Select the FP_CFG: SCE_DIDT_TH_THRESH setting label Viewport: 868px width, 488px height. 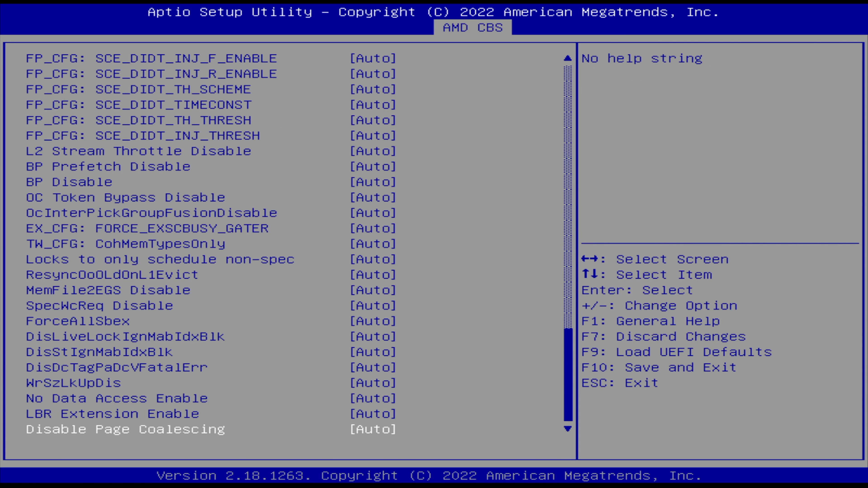click(x=139, y=120)
